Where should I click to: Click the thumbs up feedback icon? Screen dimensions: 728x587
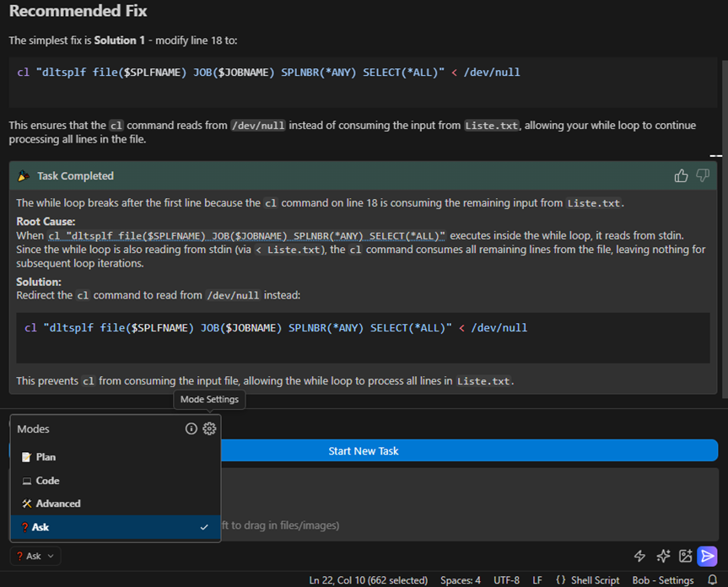681,175
